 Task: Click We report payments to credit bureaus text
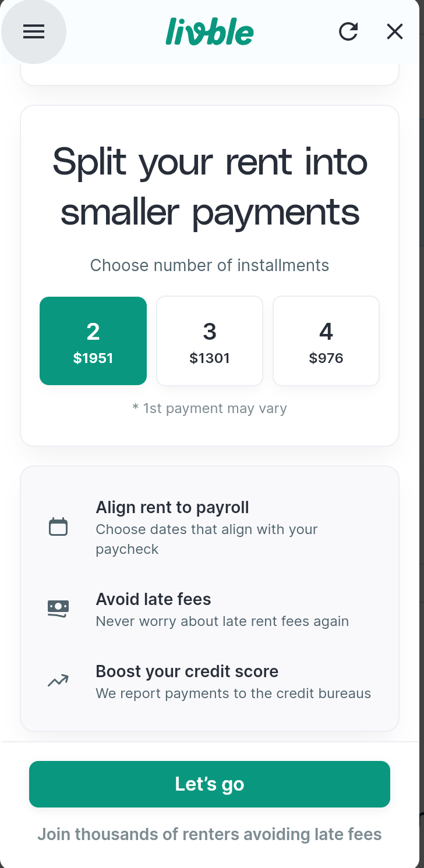click(x=234, y=693)
